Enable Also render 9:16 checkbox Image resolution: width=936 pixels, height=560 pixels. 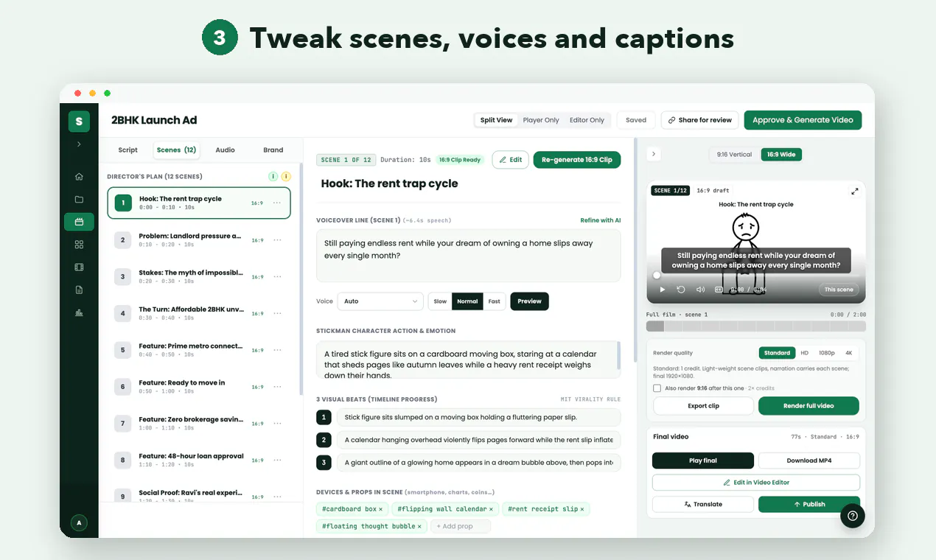(x=657, y=388)
